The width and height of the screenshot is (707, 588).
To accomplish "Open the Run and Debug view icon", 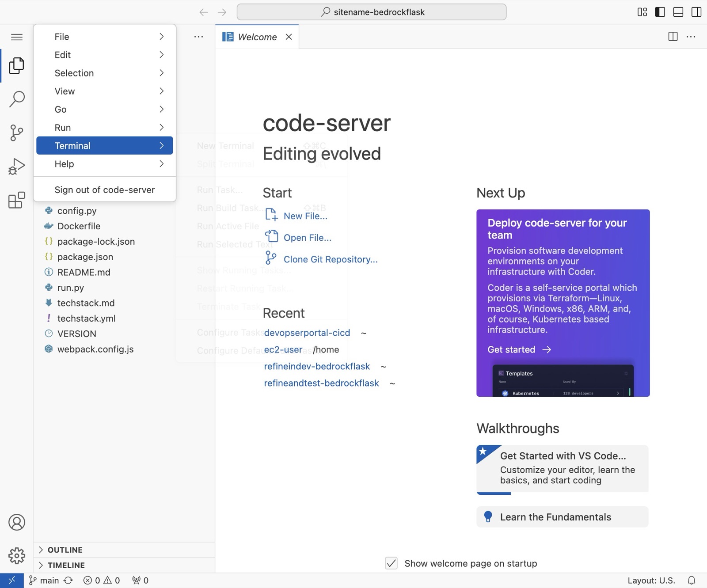I will 17,167.
